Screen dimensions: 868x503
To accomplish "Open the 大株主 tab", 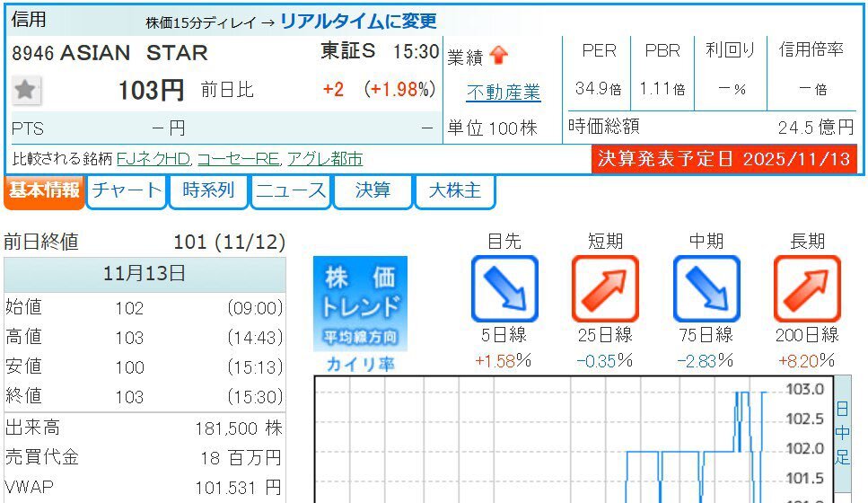I will [x=454, y=191].
